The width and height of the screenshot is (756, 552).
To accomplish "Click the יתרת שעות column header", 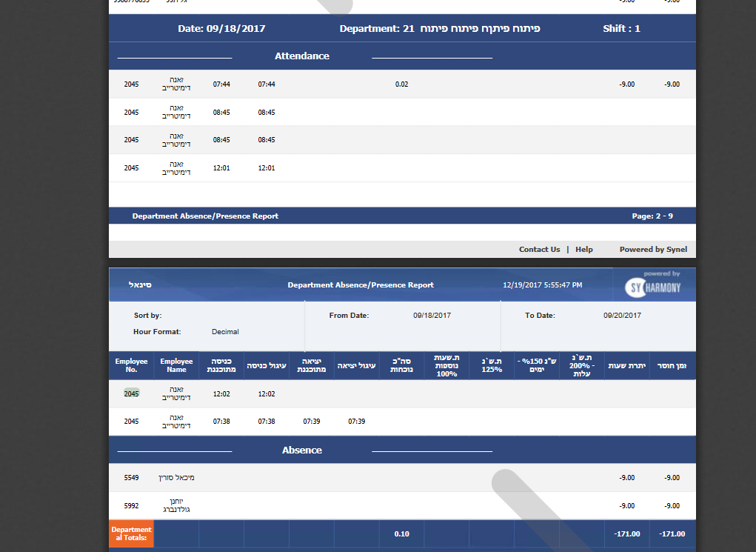I will pos(626,365).
